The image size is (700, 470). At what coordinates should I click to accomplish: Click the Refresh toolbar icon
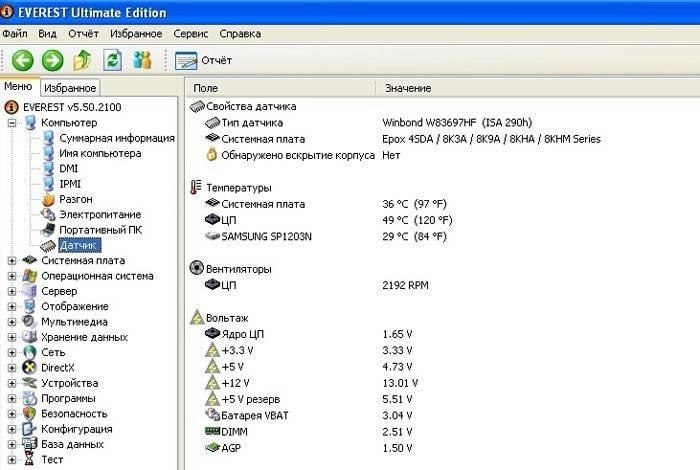(113, 60)
